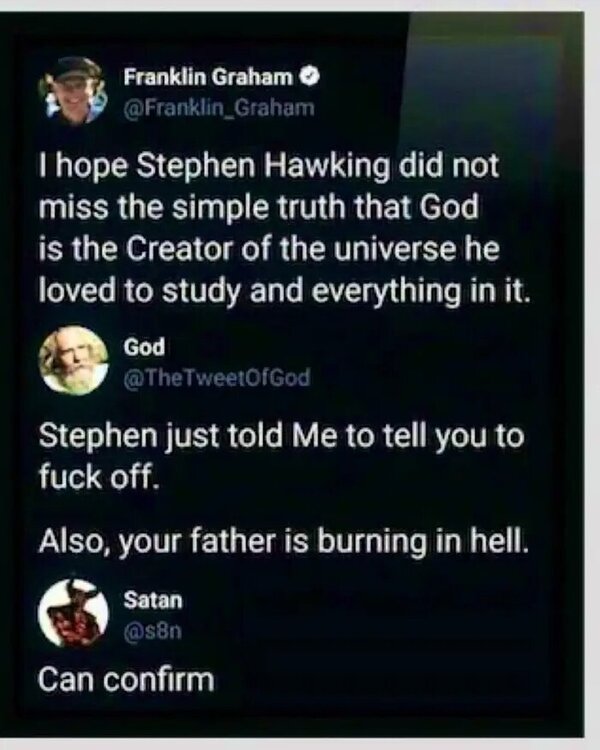Click the verified badge beside Franklin Graham
This screenshot has height=750, width=600.
pos(309,77)
